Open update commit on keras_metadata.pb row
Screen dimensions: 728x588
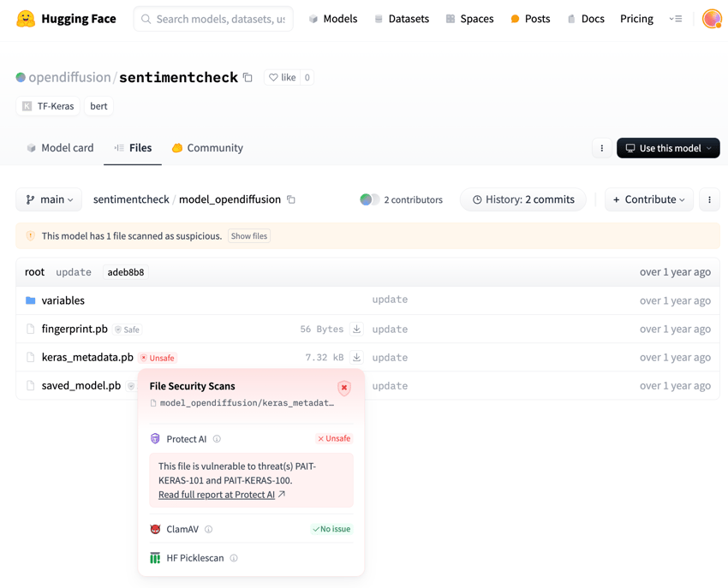click(390, 358)
